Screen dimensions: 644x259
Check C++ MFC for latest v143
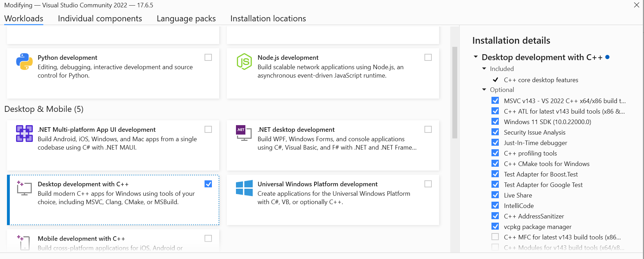point(495,237)
